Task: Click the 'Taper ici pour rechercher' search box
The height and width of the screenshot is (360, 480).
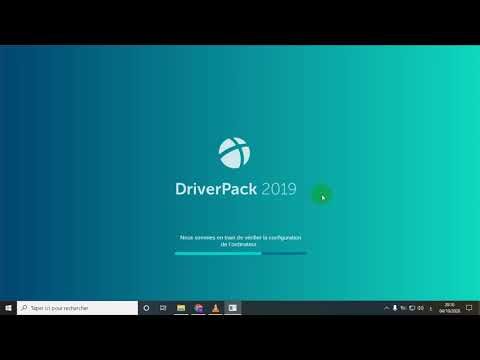Action: (x=77, y=308)
